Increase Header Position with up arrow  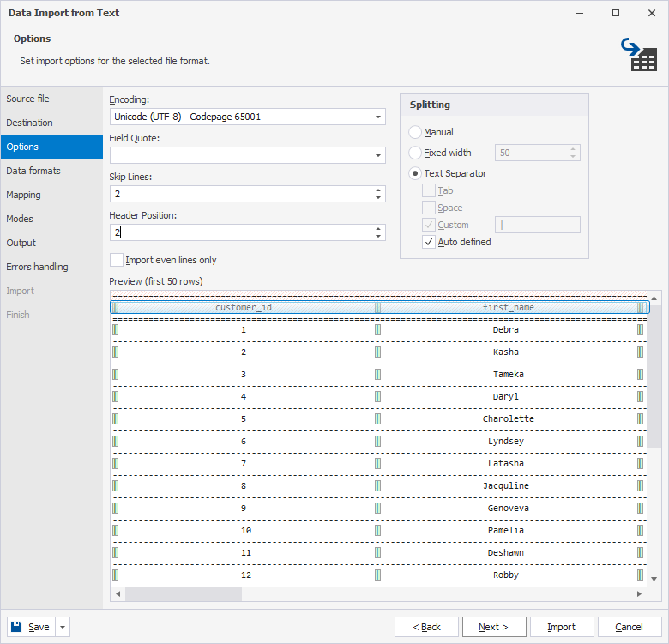point(378,229)
